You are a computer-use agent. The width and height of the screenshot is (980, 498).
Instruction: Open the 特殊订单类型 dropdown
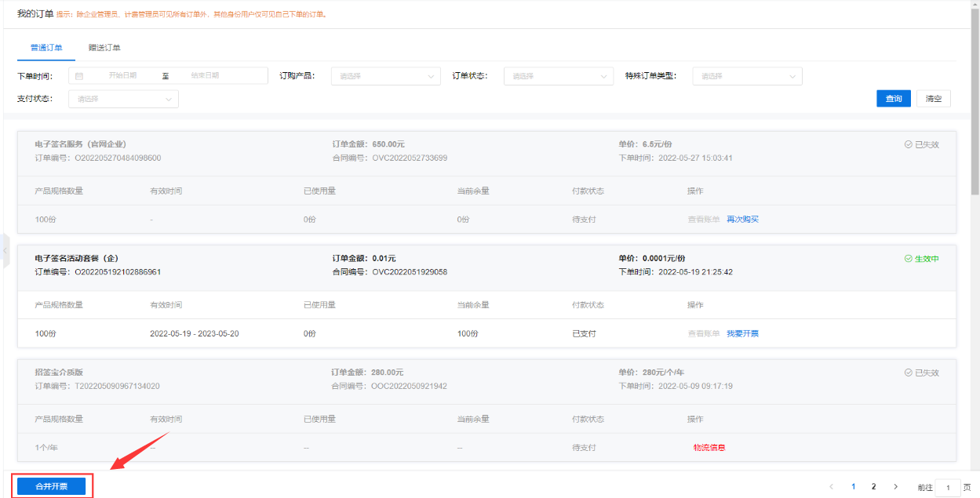(x=747, y=76)
